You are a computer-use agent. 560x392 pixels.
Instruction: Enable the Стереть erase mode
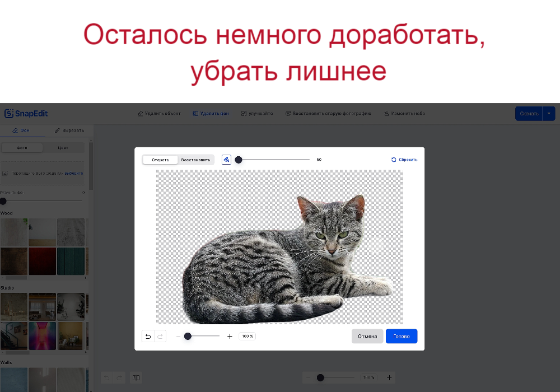coord(160,159)
